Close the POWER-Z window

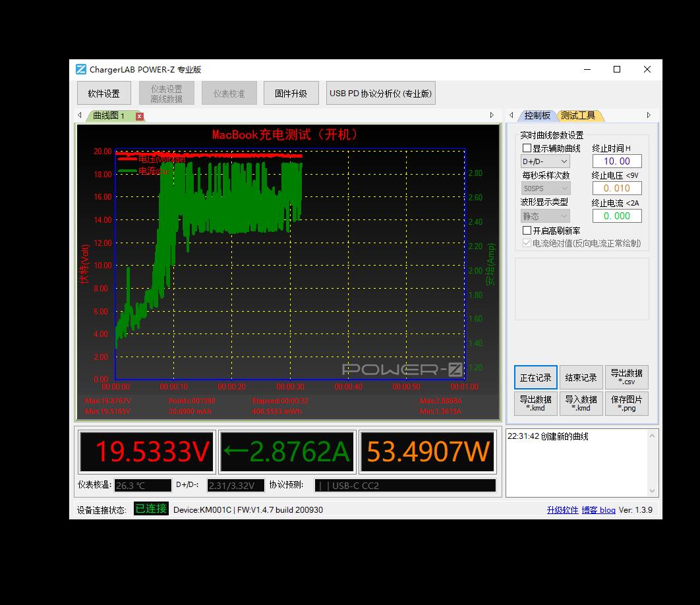pos(647,69)
